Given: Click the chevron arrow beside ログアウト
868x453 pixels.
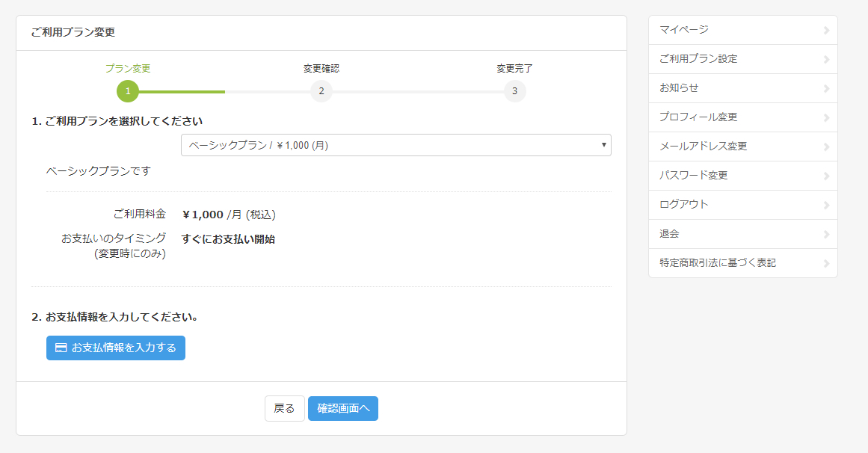Looking at the screenshot, I should click(x=826, y=205).
